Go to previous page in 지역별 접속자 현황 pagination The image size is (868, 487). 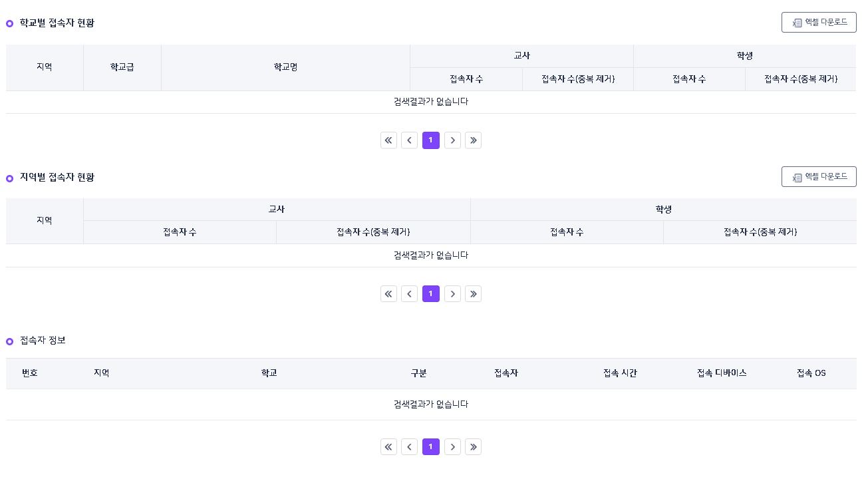tap(410, 294)
